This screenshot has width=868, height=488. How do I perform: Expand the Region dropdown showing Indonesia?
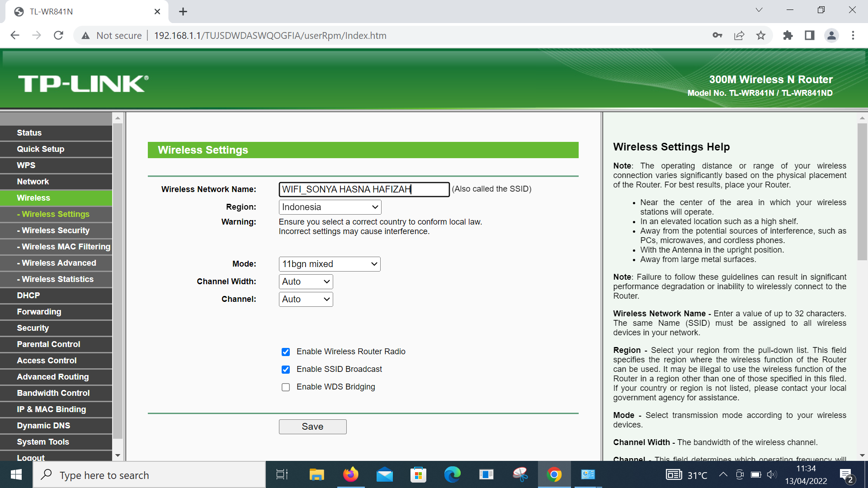(x=330, y=207)
